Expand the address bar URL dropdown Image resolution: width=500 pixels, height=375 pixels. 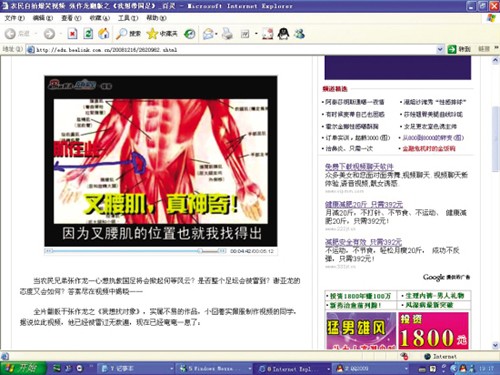point(440,49)
